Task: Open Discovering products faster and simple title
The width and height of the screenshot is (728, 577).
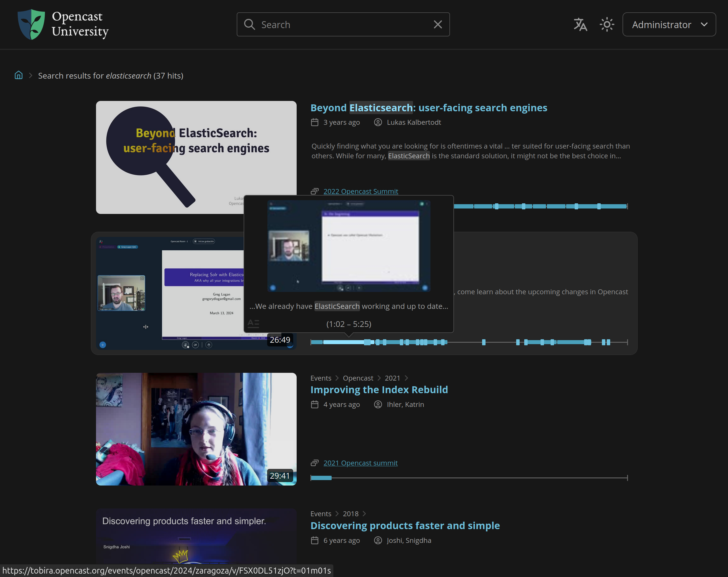Action: (x=405, y=526)
